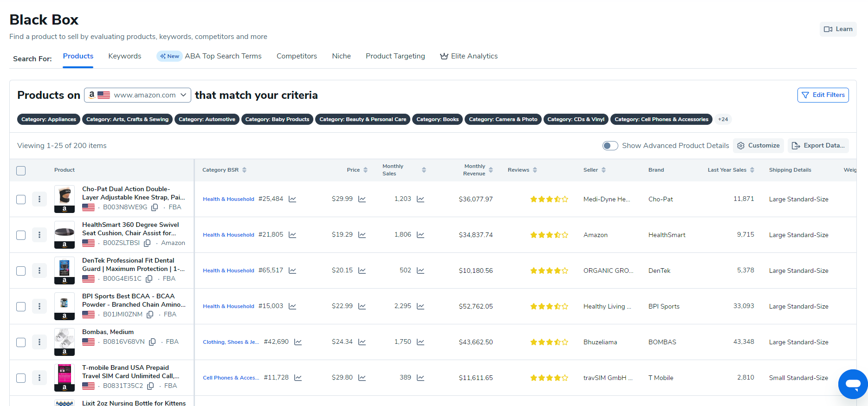View monthly sales chart for 1,203 units
Image resolution: width=868 pixels, height=406 pixels.
(421, 199)
